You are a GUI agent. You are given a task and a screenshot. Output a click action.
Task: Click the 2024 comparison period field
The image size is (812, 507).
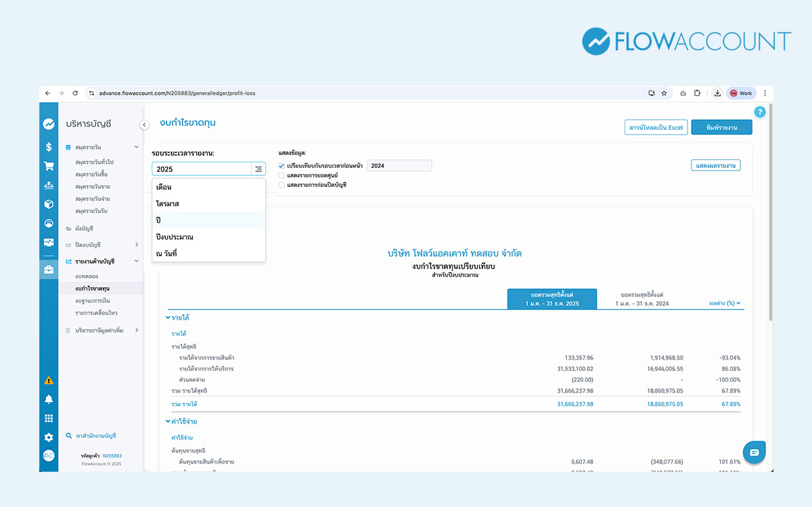[x=399, y=166]
